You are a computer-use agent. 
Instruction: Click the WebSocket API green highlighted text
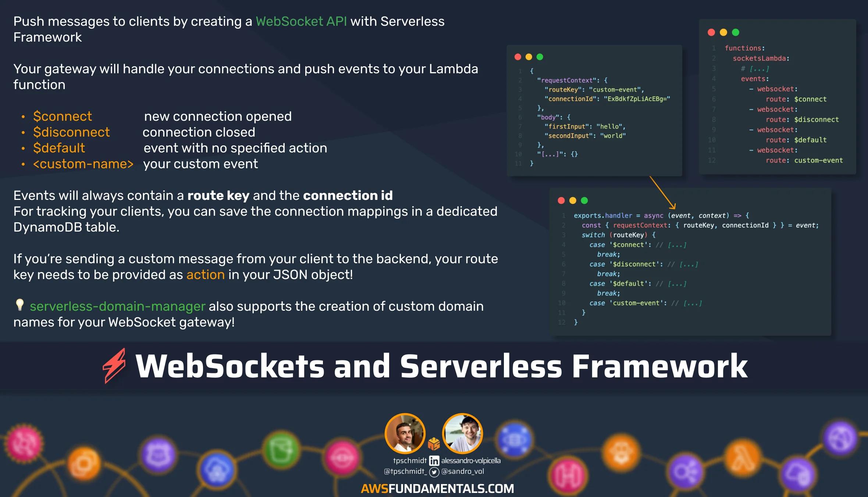tap(301, 21)
